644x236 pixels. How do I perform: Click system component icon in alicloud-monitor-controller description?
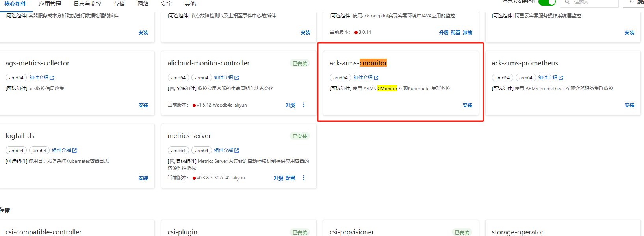[x=172, y=89]
